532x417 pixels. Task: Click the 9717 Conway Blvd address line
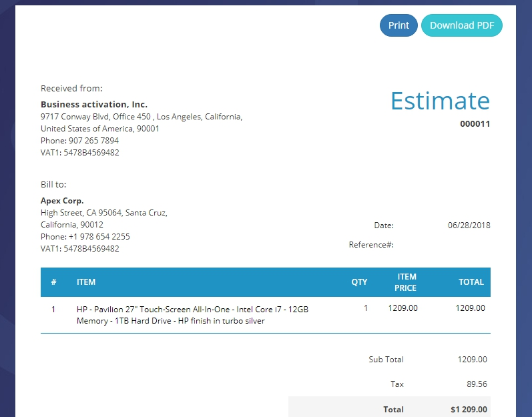point(142,117)
